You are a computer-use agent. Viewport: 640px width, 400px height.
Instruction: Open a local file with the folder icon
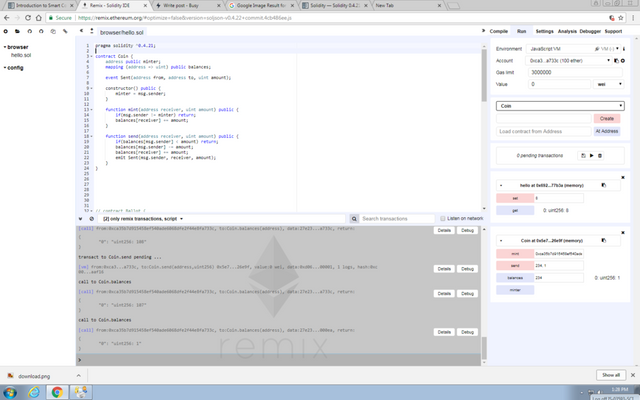click(18, 31)
